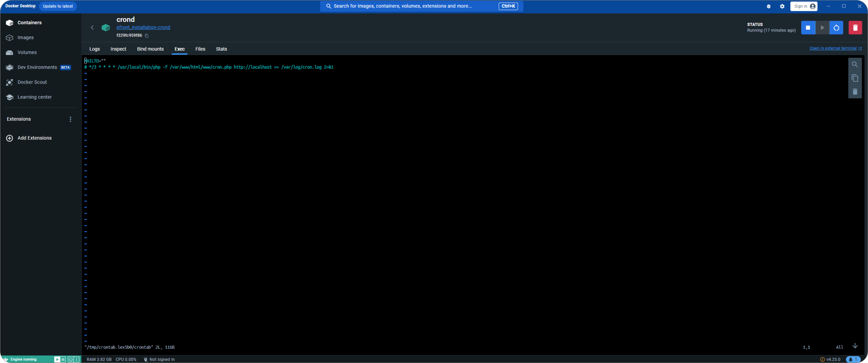The image size is (868, 363).
Task: Switch to the Bind mounts tab
Action: (150, 49)
